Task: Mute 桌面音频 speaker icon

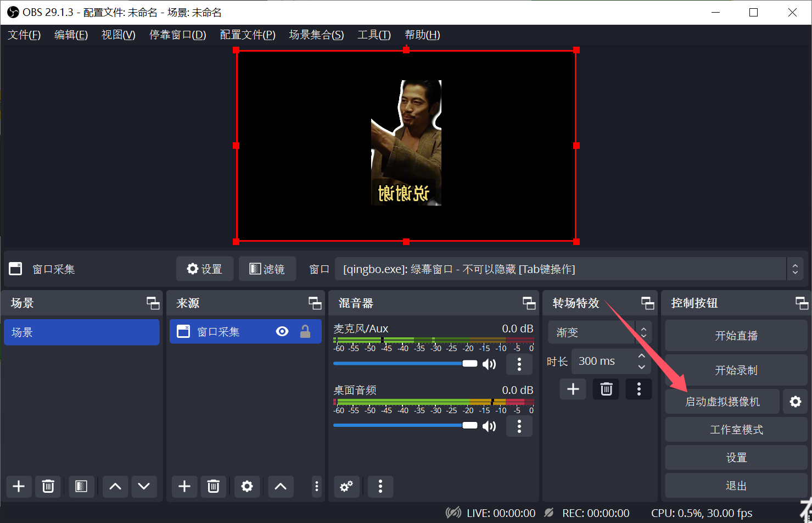Action: pyautogui.click(x=489, y=426)
